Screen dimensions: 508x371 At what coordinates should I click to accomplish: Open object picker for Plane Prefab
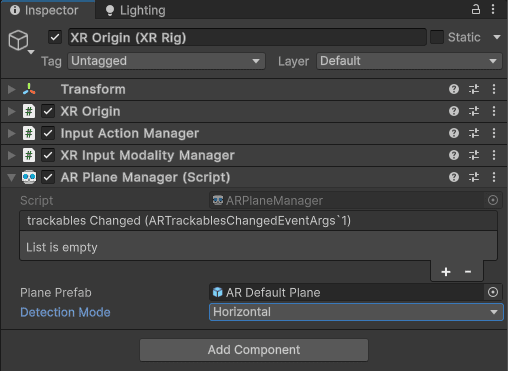point(493,292)
